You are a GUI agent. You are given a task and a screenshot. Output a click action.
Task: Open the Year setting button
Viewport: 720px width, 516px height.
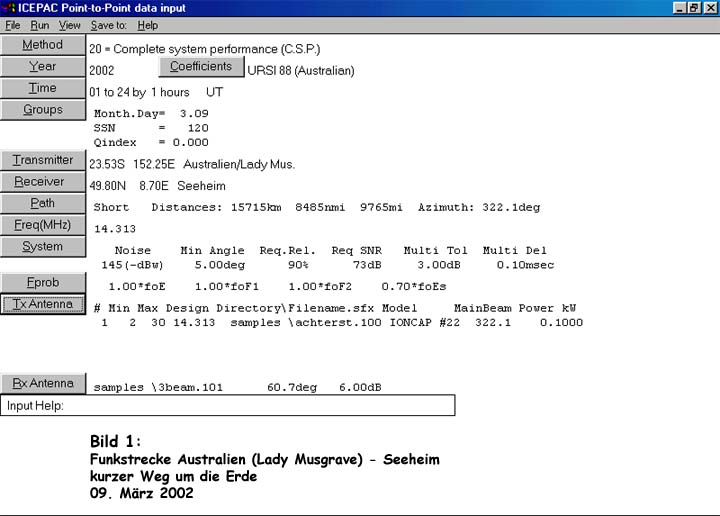pos(43,67)
